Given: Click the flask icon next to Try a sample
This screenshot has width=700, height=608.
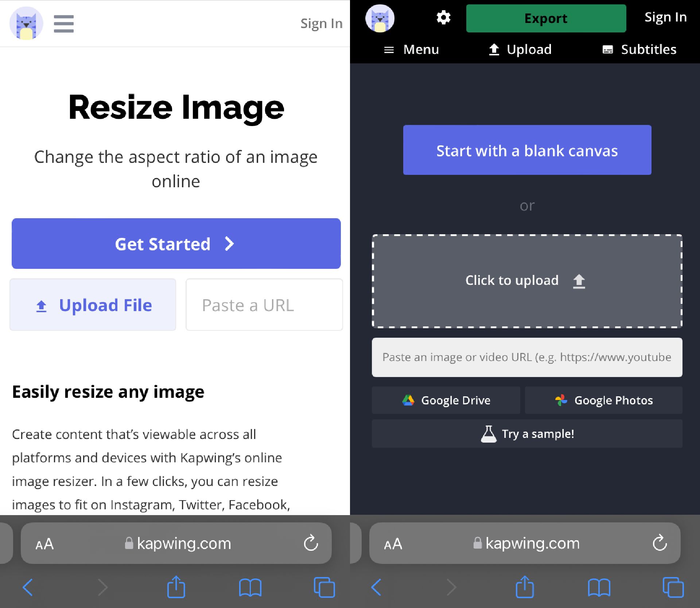Looking at the screenshot, I should click(x=488, y=434).
